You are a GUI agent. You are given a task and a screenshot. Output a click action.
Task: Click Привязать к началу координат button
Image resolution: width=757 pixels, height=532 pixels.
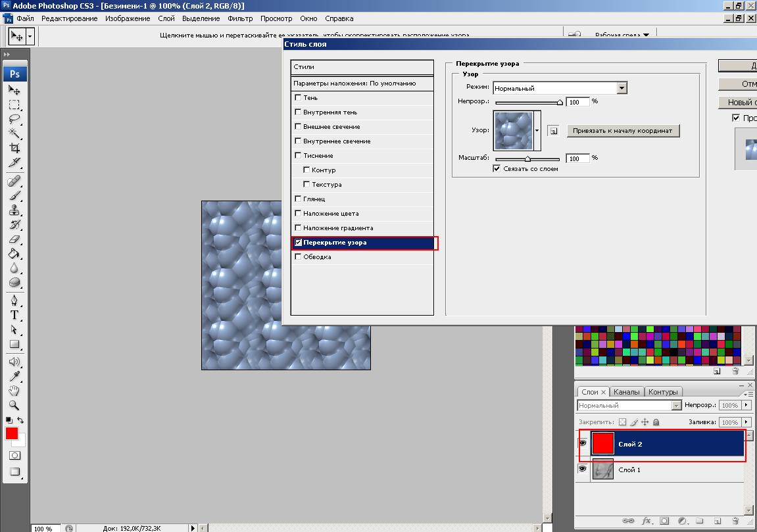pyautogui.click(x=622, y=131)
